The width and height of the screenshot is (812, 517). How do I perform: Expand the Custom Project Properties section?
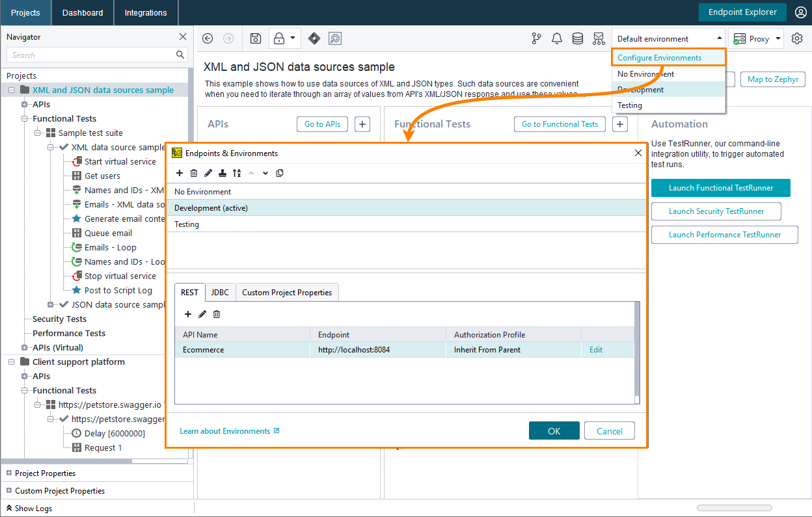9,491
